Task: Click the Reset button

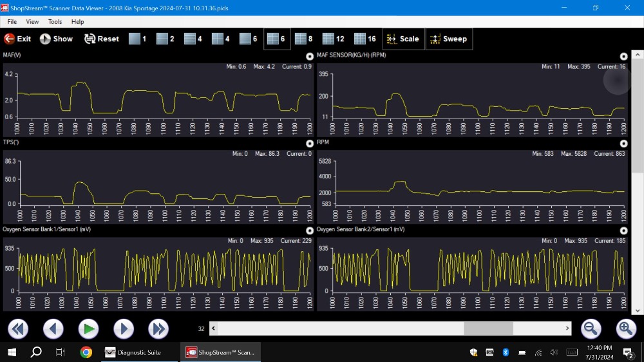Action: point(102,39)
